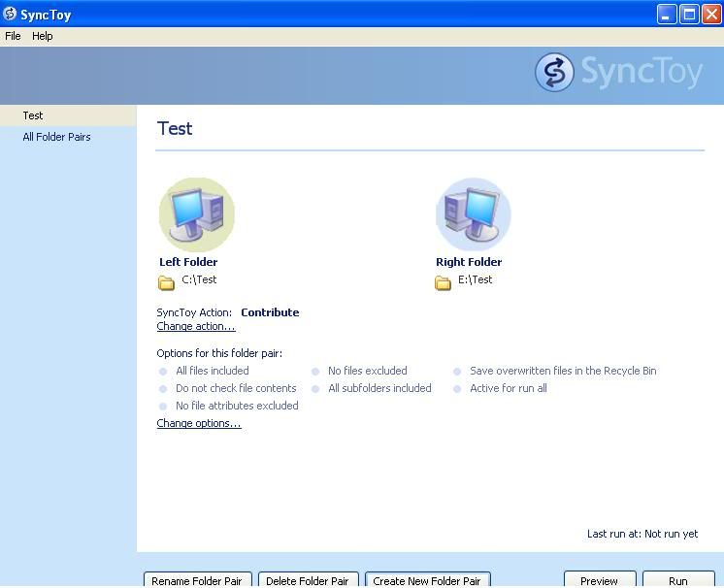Open the Help menu
This screenshot has width=724, height=588.
(x=43, y=36)
